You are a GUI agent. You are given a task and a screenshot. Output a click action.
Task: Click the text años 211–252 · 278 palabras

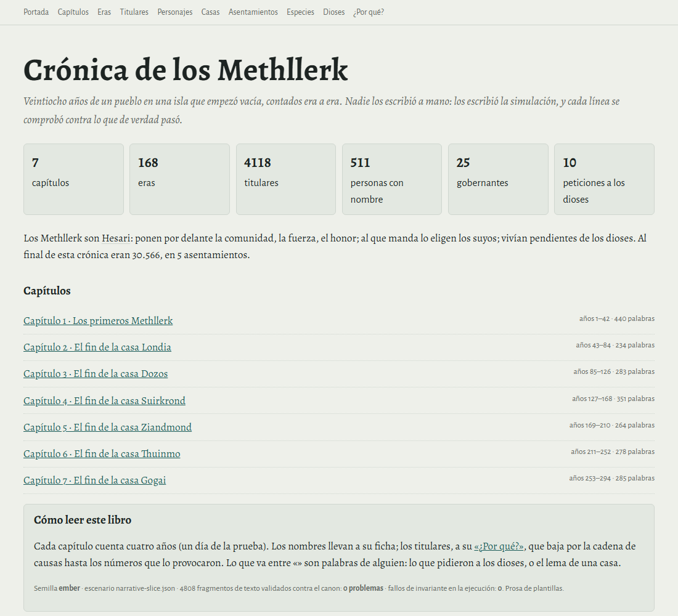[613, 452]
